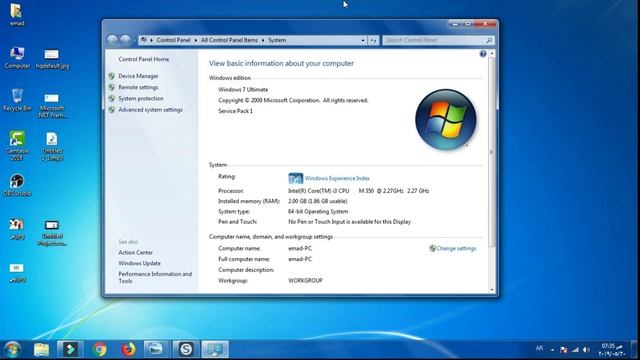Click the Forward navigation arrow

125,40
